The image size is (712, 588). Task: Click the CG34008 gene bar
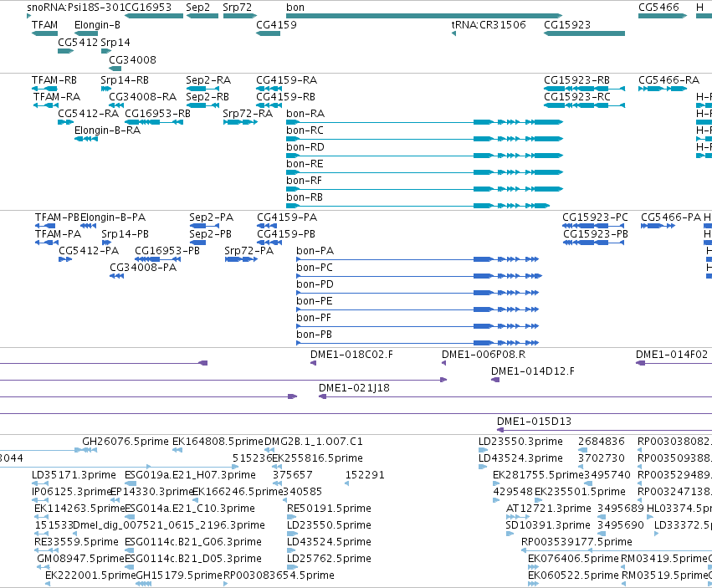click(x=115, y=69)
